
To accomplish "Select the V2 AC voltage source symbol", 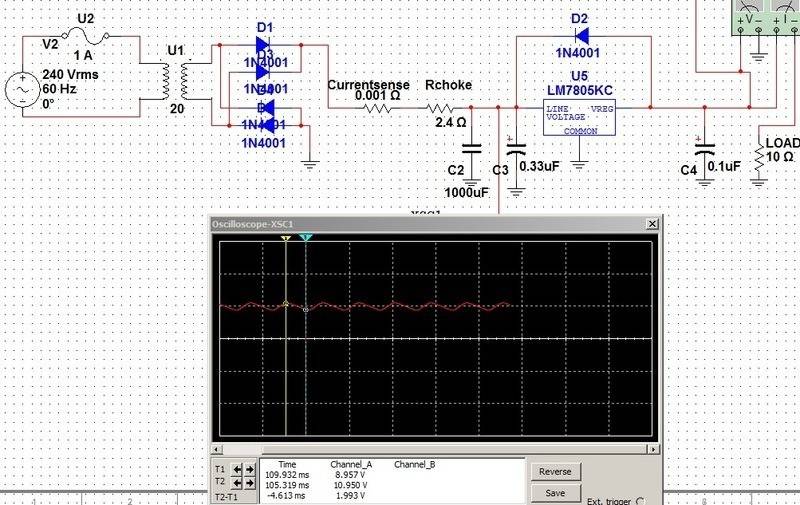I will click(22, 92).
